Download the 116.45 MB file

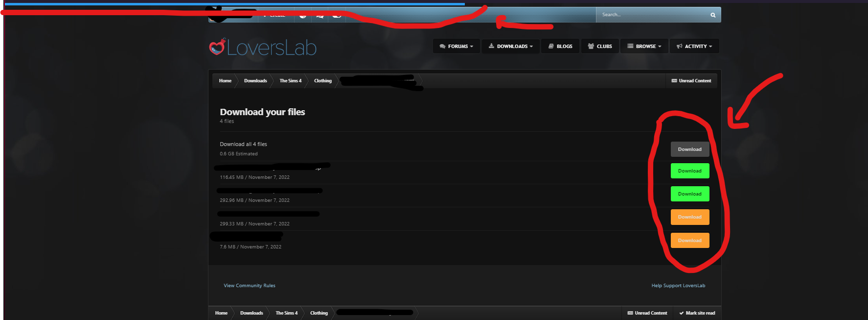[689, 171]
